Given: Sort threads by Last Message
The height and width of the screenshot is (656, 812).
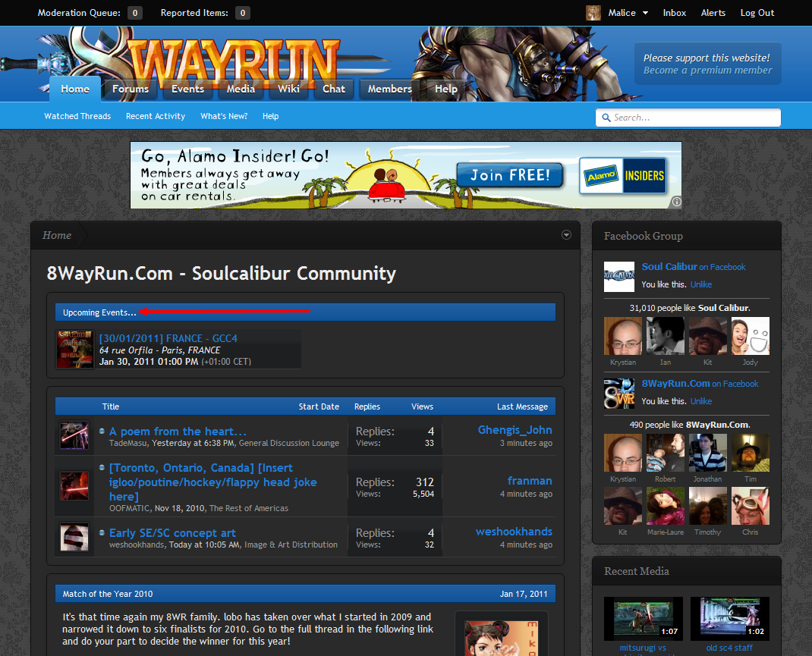Looking at the screenshot, I should (523, 406).
